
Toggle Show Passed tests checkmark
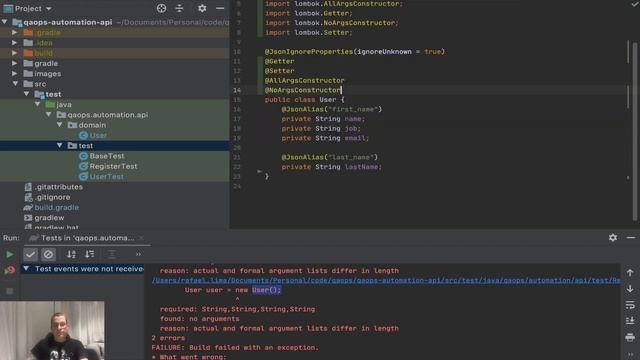(30, 254)
